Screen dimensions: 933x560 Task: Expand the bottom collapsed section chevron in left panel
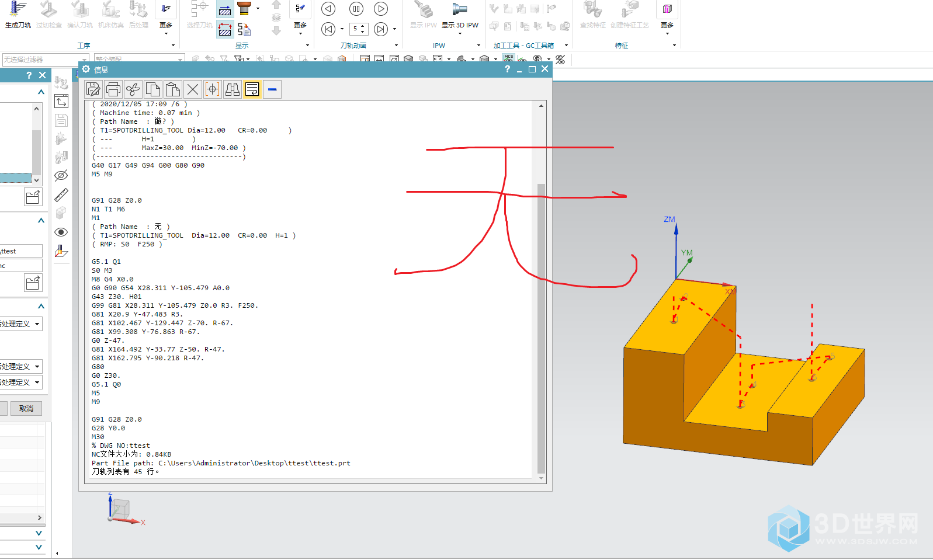click(39, 547)
